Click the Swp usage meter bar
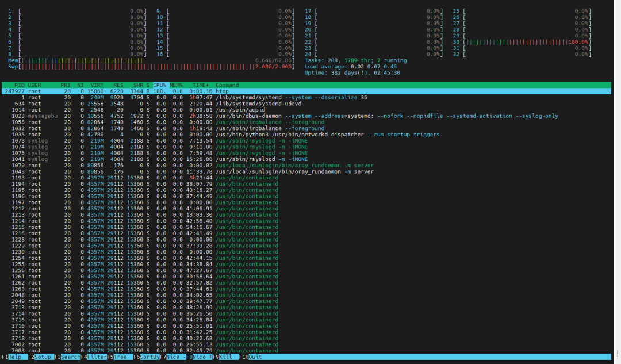Screen dimensions: 621x364 [x=152, y=67]
